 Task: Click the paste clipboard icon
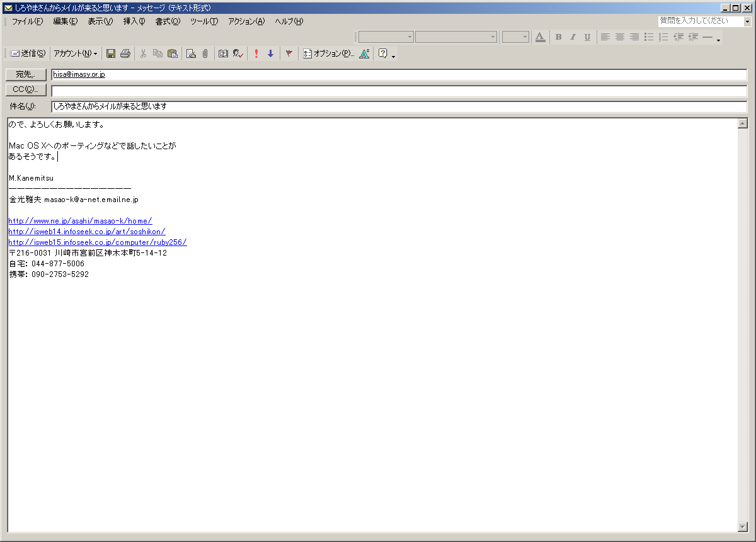172,54
